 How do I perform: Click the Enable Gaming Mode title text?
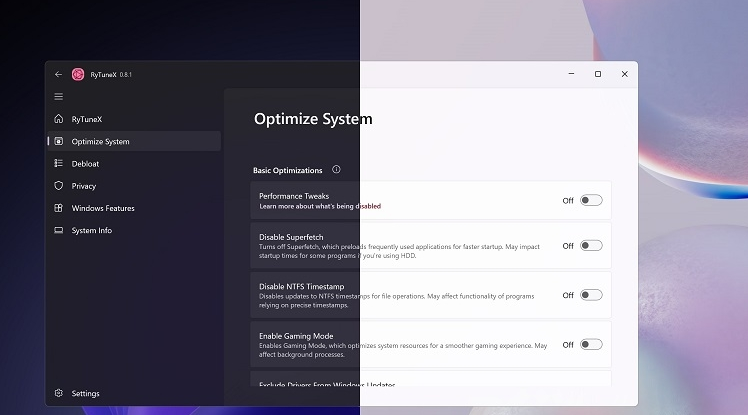point(296,336)
